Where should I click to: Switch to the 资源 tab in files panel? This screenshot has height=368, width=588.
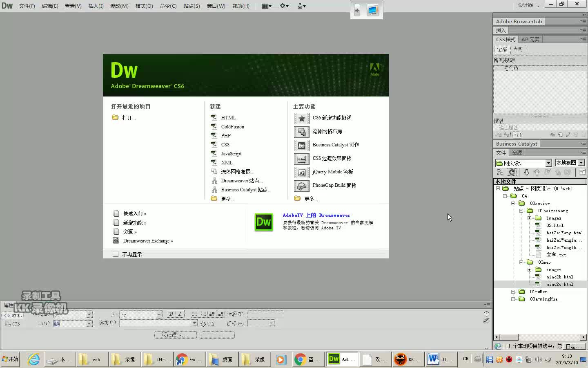(x=517, y=153)
